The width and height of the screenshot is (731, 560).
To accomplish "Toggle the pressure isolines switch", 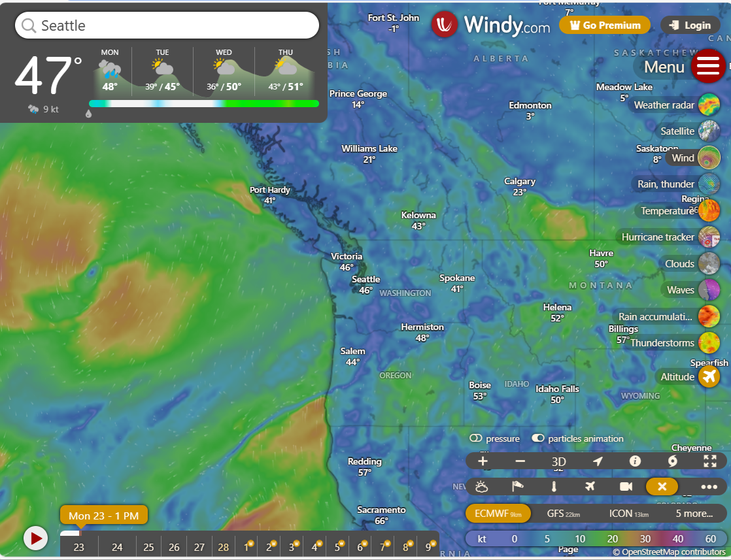I will coord(475,438).
